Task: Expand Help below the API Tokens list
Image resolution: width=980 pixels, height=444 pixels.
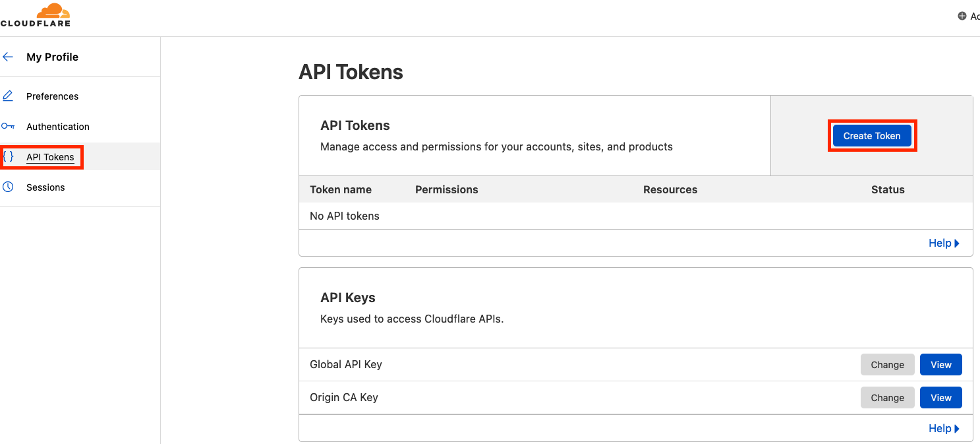Action: 941,243
